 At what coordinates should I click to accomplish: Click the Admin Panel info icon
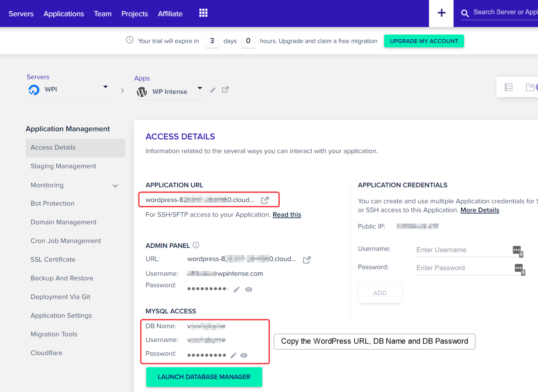[196, 245]
